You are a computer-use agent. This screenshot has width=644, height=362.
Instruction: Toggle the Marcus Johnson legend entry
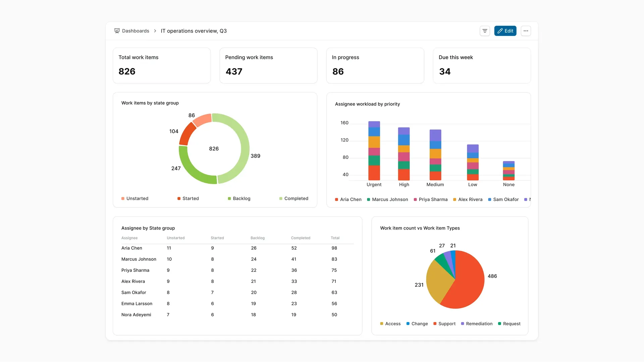coord(387,199)
